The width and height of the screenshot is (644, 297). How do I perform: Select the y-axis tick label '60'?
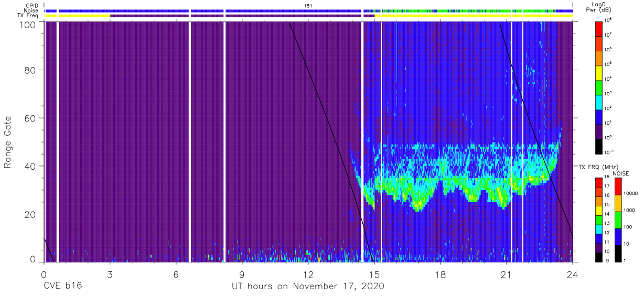tap(29, 118)
